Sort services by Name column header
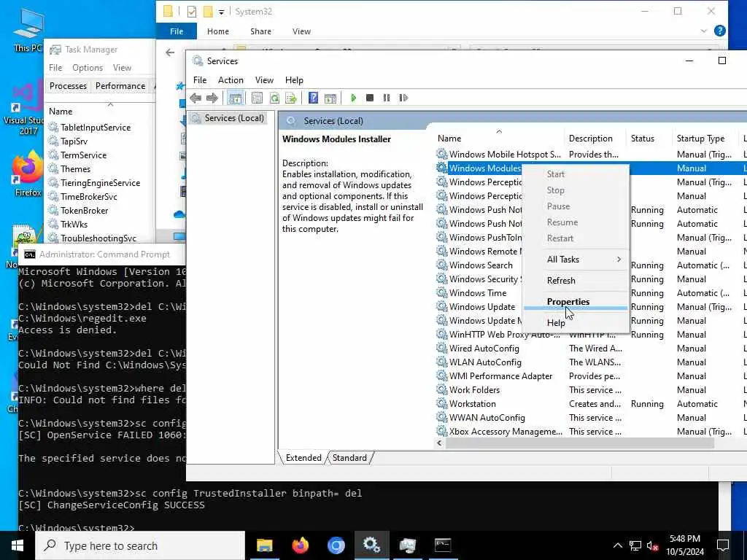This screenshot has width=747, height=560. point(499,139)
